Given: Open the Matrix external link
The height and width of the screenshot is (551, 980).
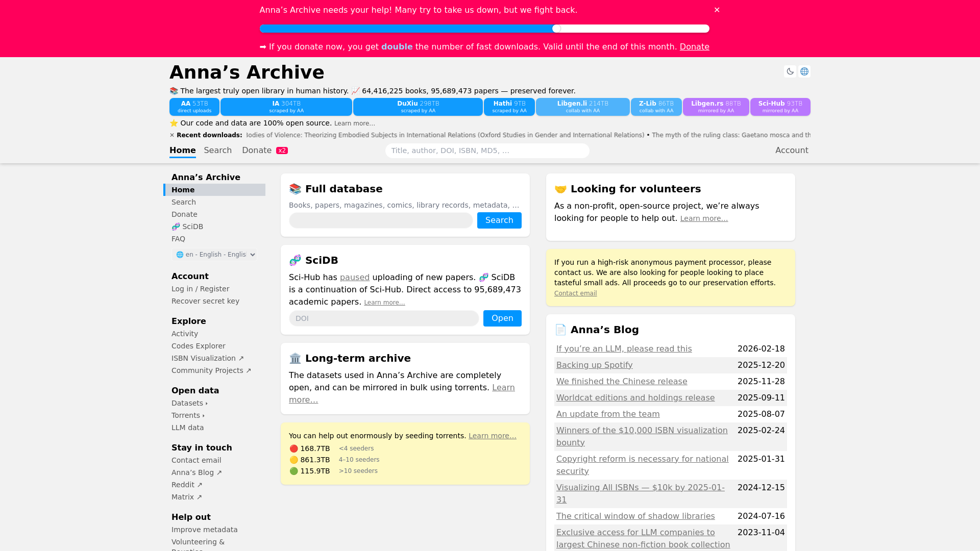Looking at the screenshot, I should pyautogui.click(x=187, y=497).
